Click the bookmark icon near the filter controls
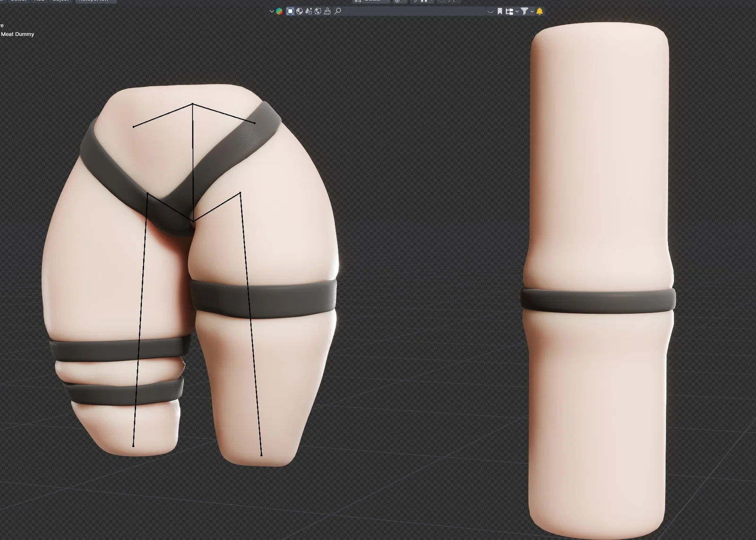The image size is (756, 540). (500, 12)
